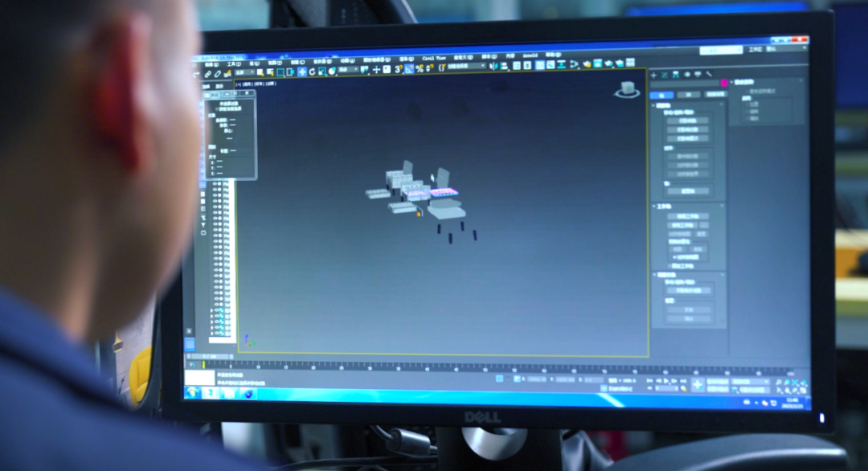Click the Select and Place tool
This screenshot has width=868, height=471.
click(x=332, y=72)
